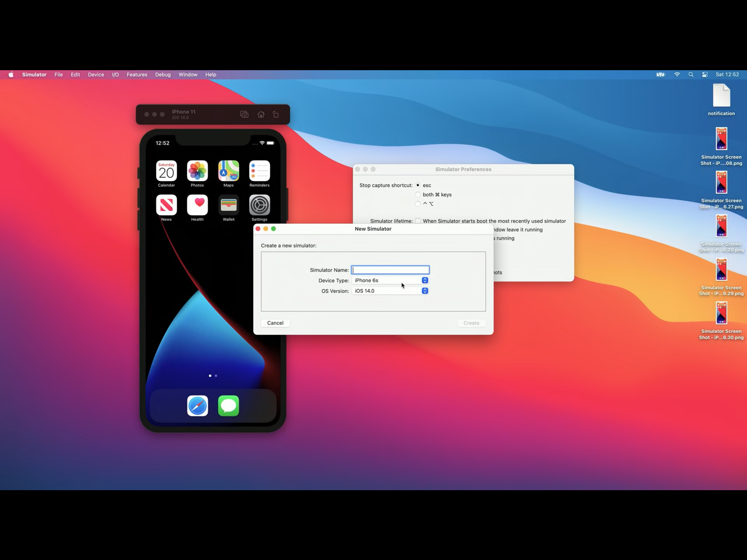Image resolution: width=747 pixels, height=560 pixels.
Task: Open macOS Control Center icon
Action: point(705,75)
